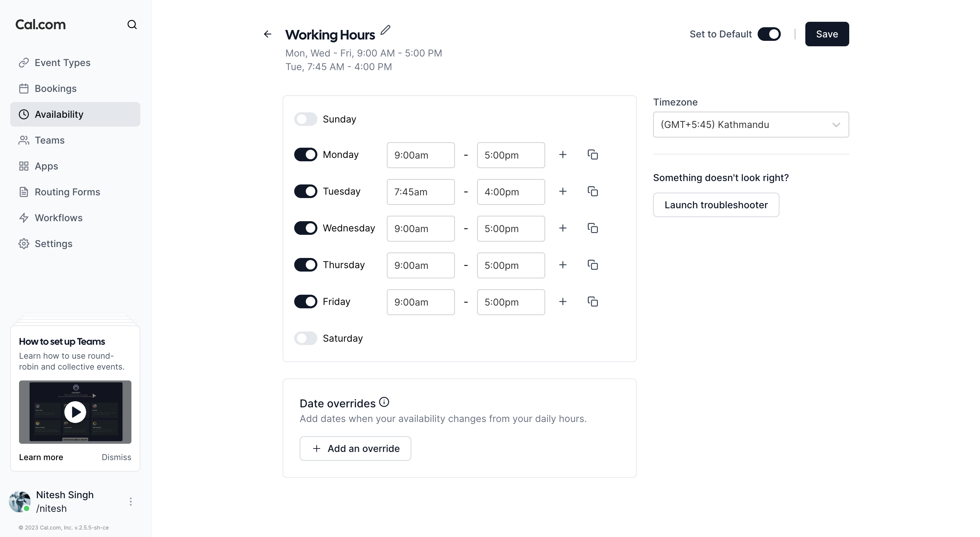Open Tuesday's 4:00pm end time selector
Screen dimensions: 980x537
510,192
